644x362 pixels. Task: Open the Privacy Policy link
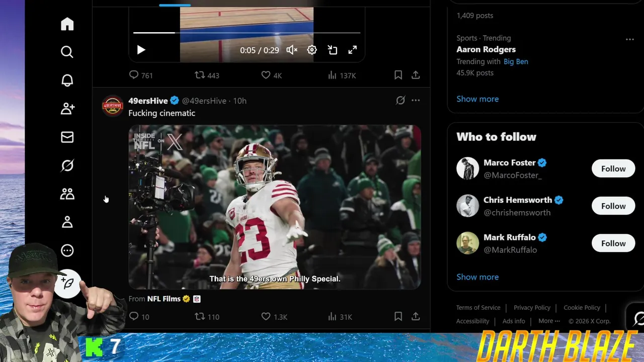pos(532,308)
